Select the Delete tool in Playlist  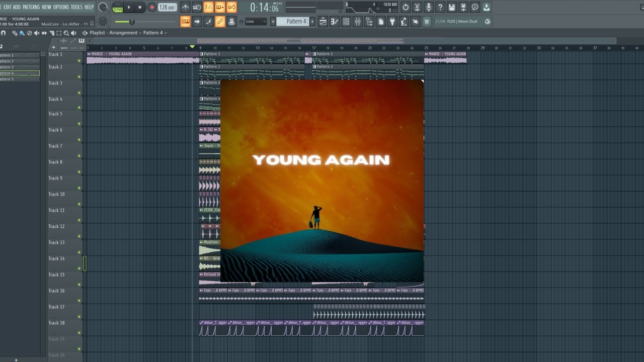[29, 33]
